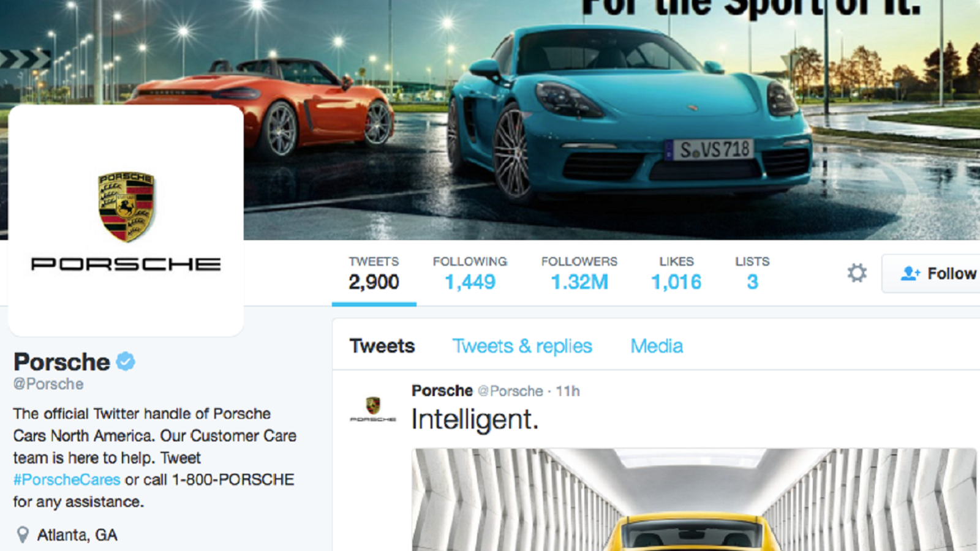Open the #PorscheCares hashtag link
This screenshot has height=551, width=980.
tap(67, 479)
